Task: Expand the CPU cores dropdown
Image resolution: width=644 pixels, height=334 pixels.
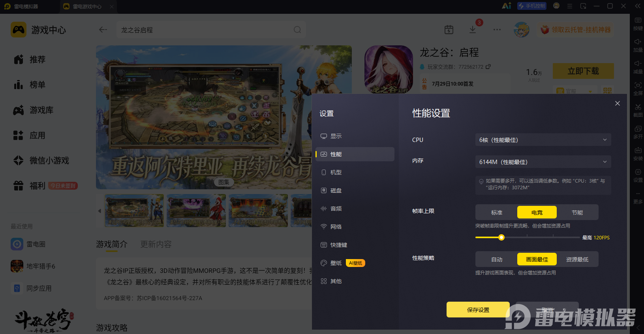Action: (x=543, y=140)
